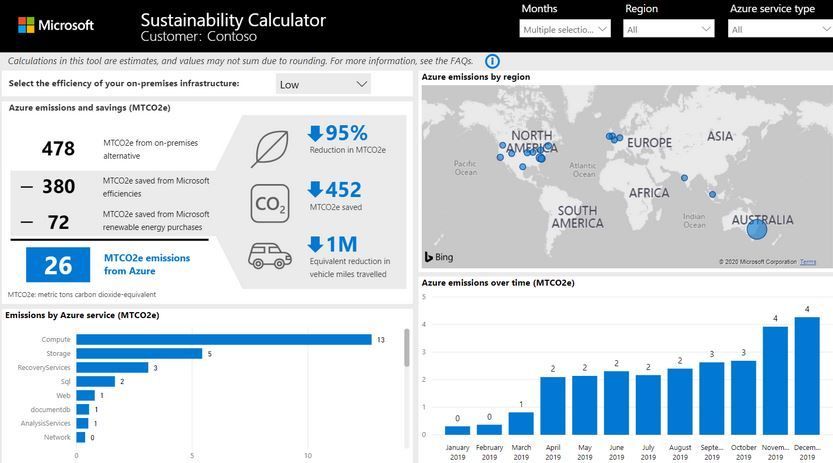
Task: Click the Terms link on the map
Action: [808, 262]
